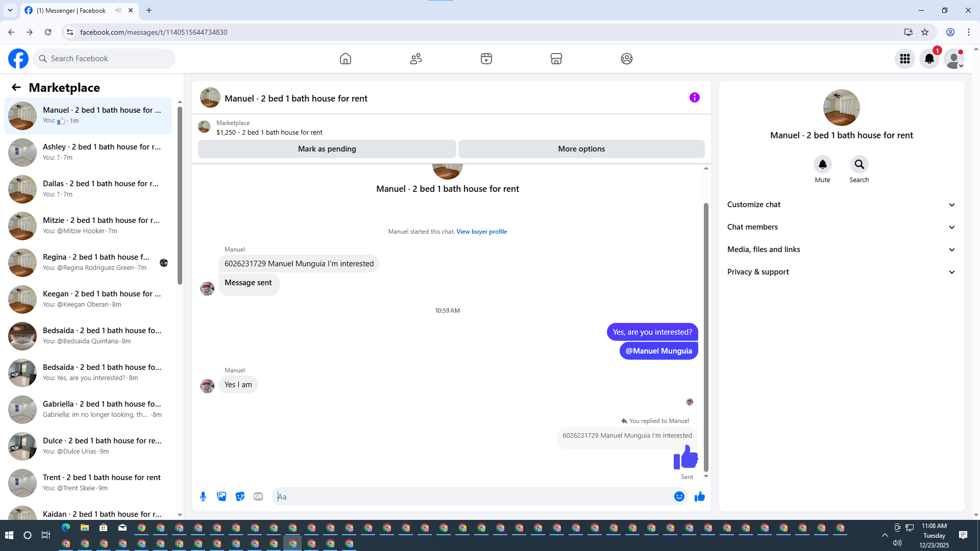Screen dimensions: 980x551
Task: Open the View buyer profile link
Action: 481,232
